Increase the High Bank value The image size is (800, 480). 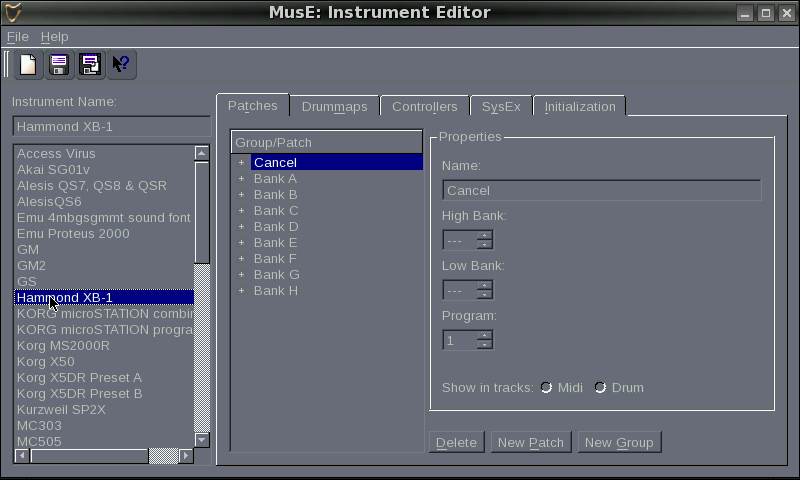[485, 235]
